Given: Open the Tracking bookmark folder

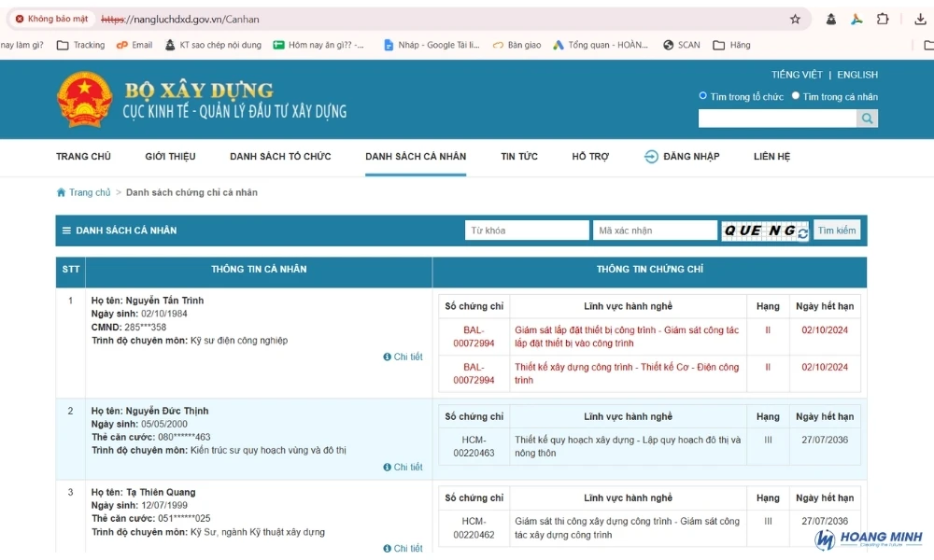Looking at the screenshot, I should [81, 45].
